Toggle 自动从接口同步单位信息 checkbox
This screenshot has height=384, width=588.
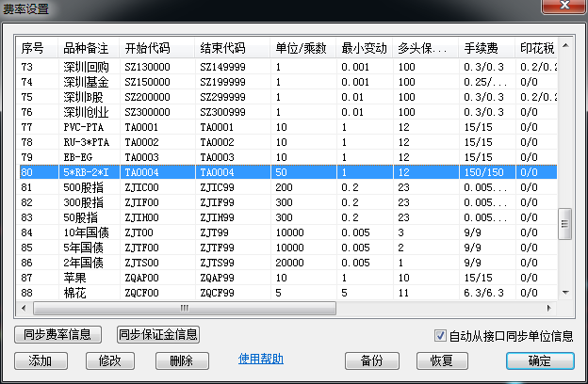[x=440, y=336]
